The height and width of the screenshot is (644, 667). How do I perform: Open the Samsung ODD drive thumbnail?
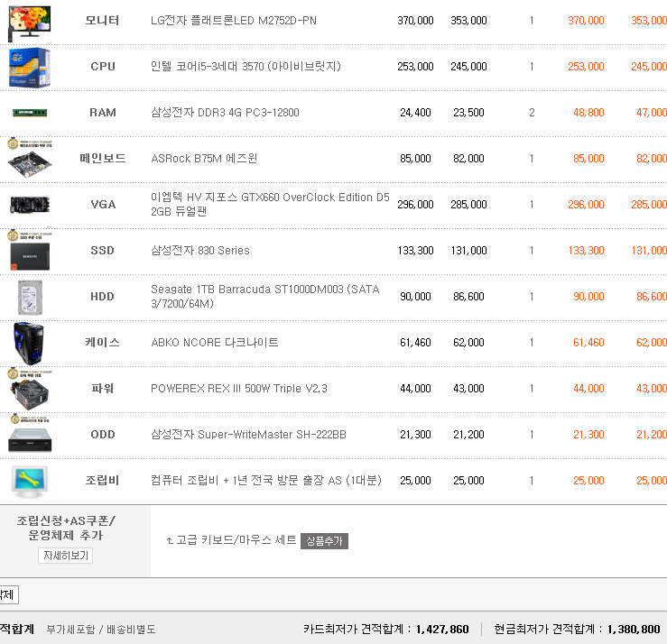(30, 435)
